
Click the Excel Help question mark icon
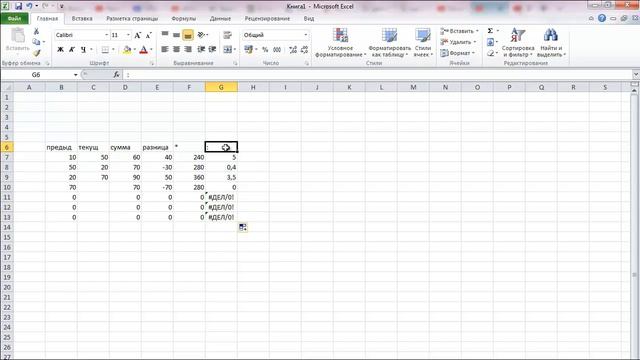pyautogui.click(x=602, y=18)
